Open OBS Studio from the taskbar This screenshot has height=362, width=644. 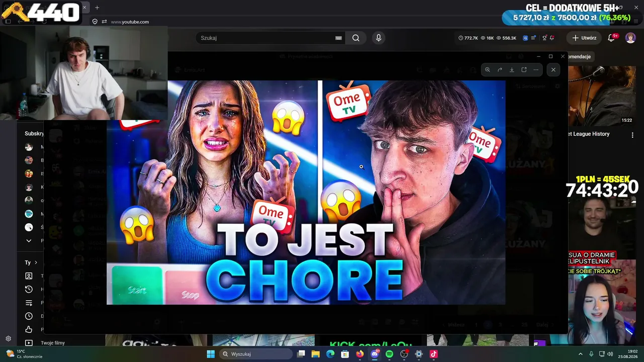pyautogui.click(x=404, y=354)
